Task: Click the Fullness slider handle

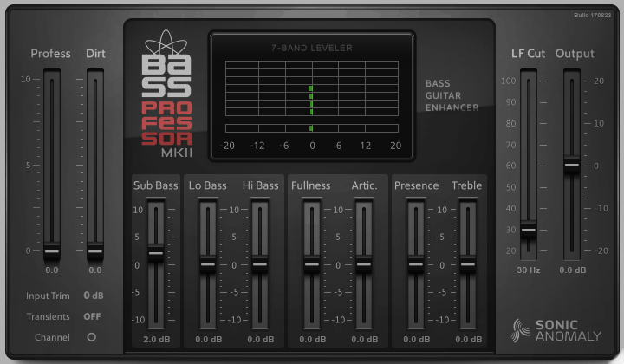Action: 311,264
